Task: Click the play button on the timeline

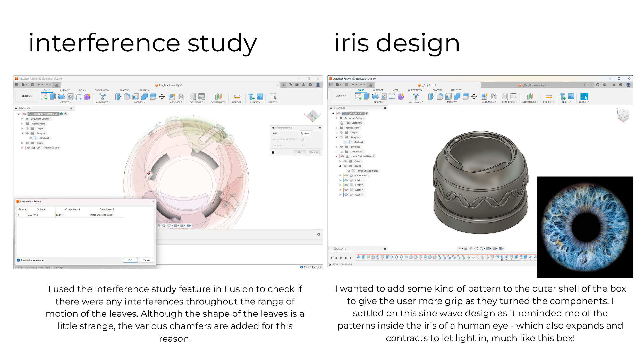Action: pyautogui.click(x=341, y=258)
